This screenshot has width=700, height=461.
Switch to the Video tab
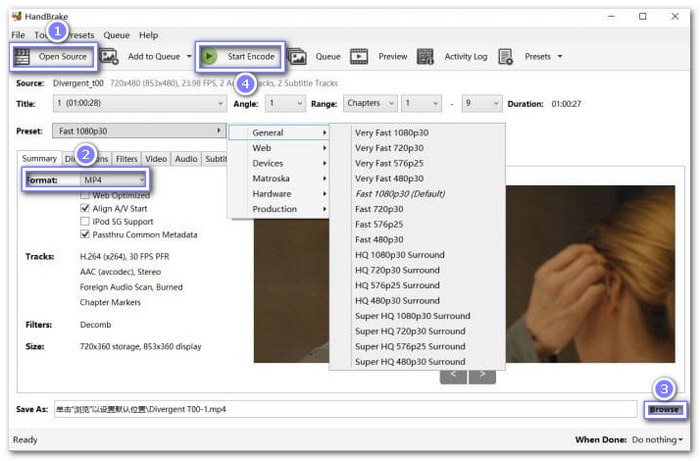point(156,159)
